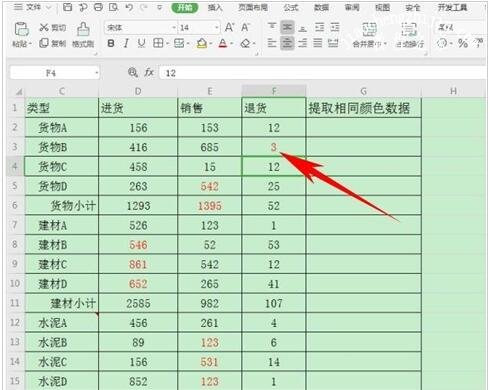
Task: Open the 文件 File menu
Action: coord(28,7)
